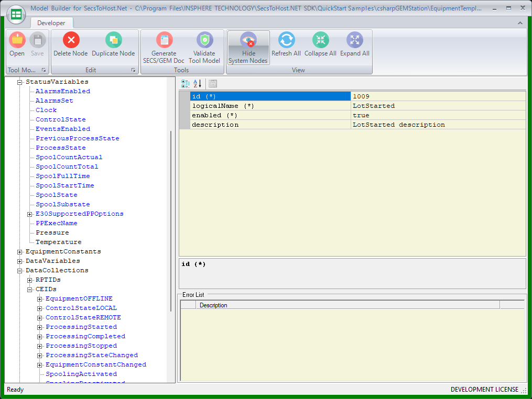This screenshot has height=399, width=532.
Task: Switch property grid to categorized view
Action: (x=186, y=83)
